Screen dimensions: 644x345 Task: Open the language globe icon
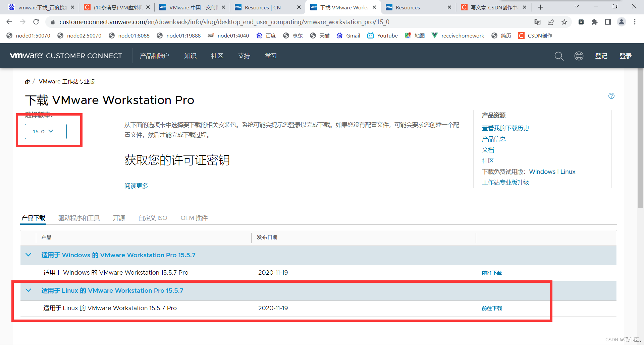[579, 56]
